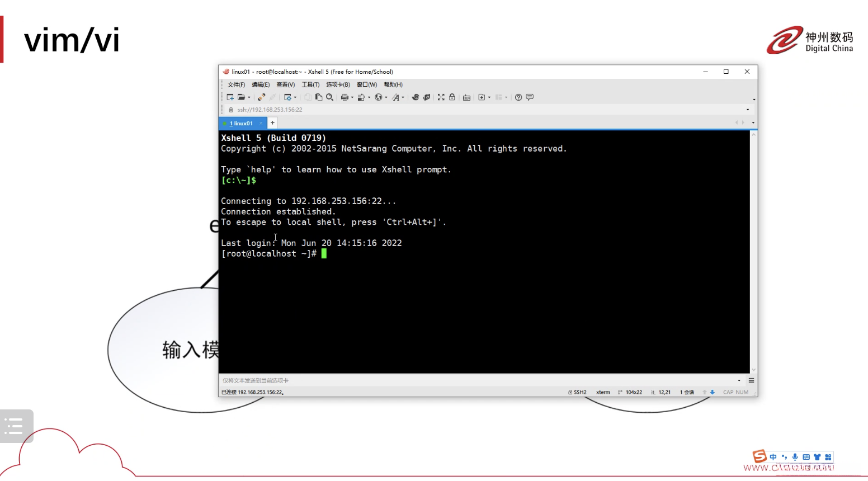Expand the dropdown next to properties gear

295,97
